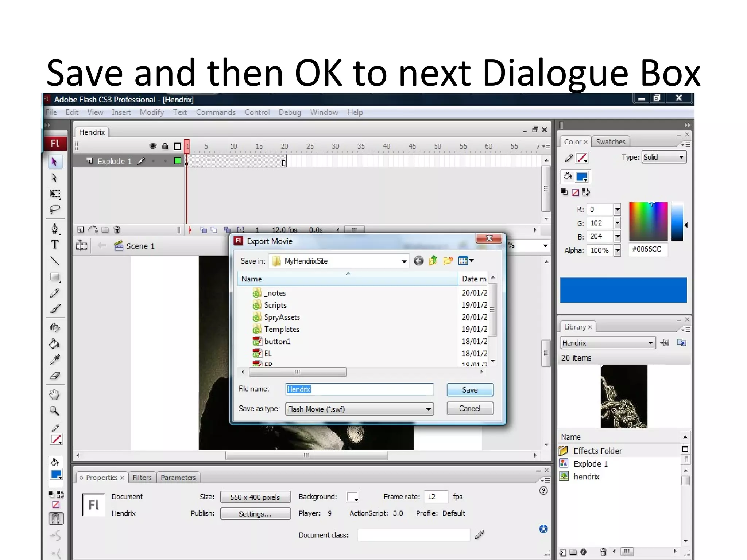
Task: Click the fill color blue swatch in Color panel
Action: click(582, 177)
